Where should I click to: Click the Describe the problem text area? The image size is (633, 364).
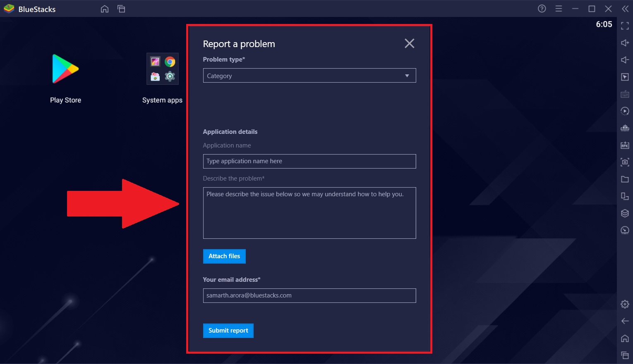point(309,213)
